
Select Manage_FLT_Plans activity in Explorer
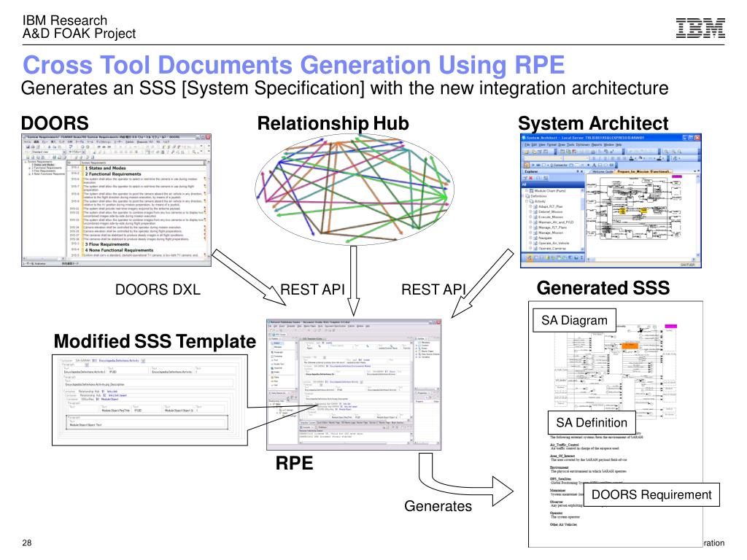point(549,227)
